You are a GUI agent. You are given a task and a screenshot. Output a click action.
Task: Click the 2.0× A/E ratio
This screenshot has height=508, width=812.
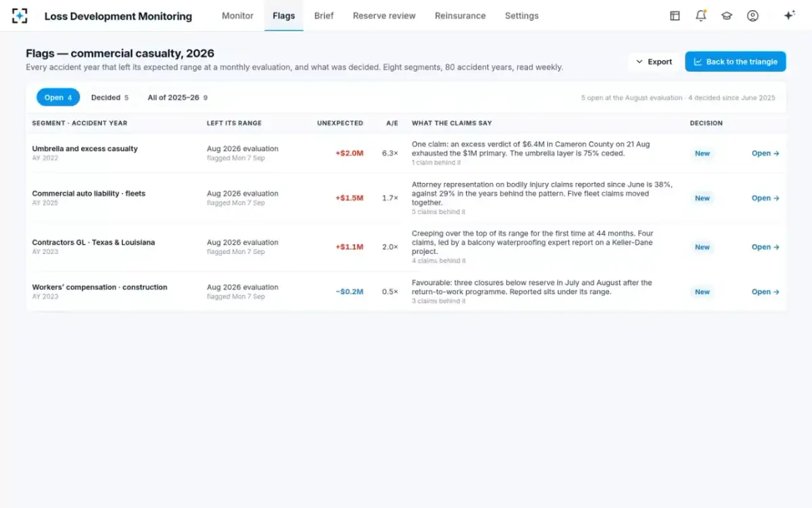(x=390, y=247)
